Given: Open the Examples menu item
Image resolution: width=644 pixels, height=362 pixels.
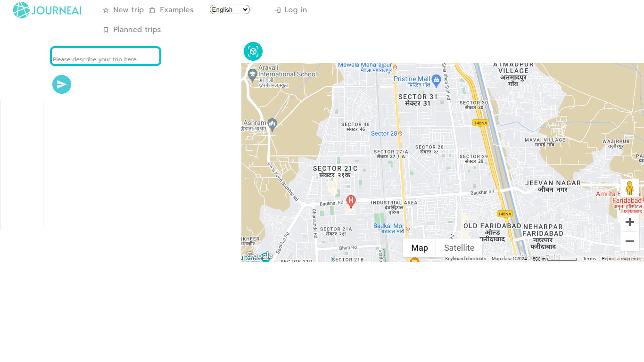Looking at the screenshot, I should (172, 10).
